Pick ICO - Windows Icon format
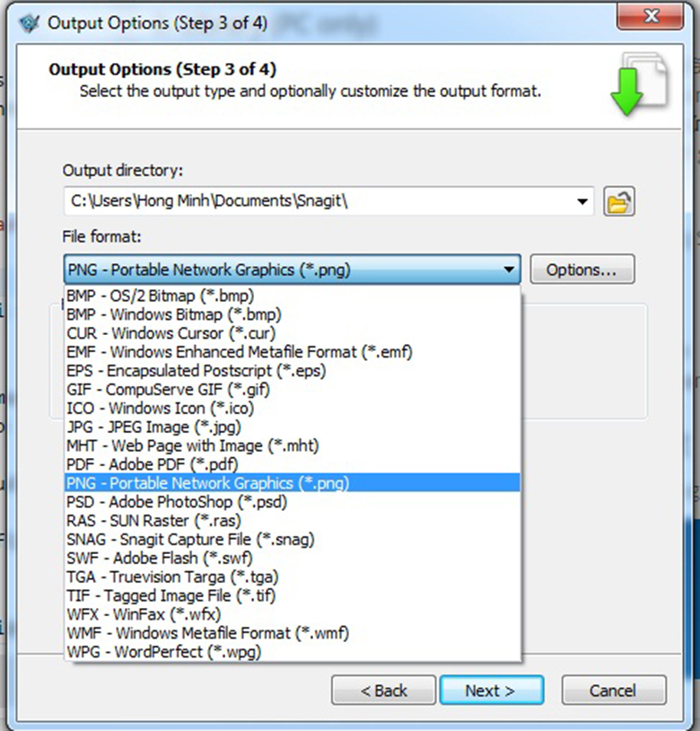The width and height of the screenshot is (700, 731). (x=160, y=408)
